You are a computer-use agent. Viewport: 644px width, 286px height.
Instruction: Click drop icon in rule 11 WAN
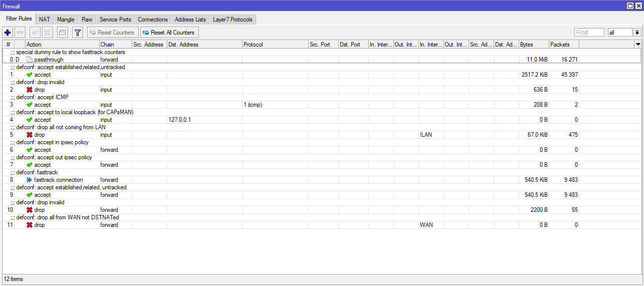(30, 225)
